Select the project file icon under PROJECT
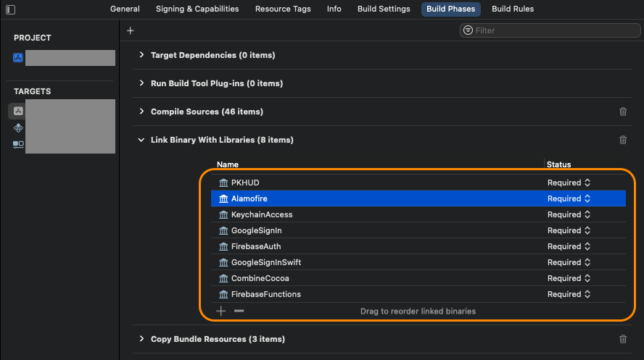Screen dimensions: 644x360 pos(18,58)
